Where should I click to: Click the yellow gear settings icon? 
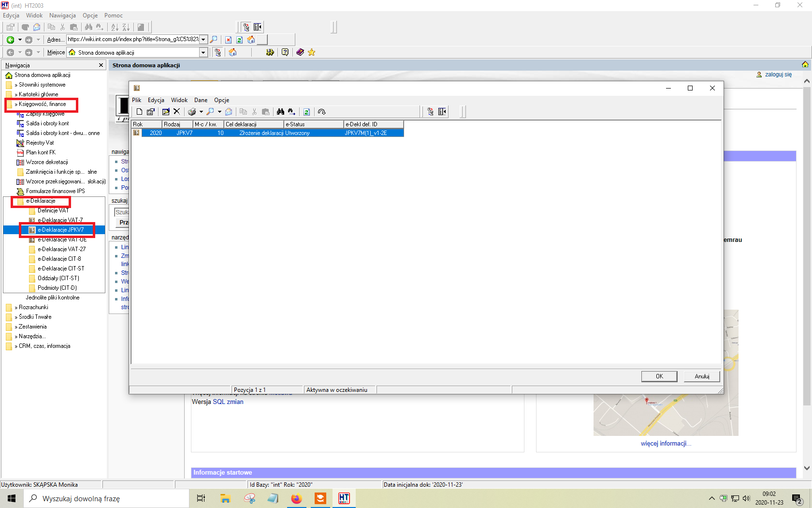[x=270, y=52]
